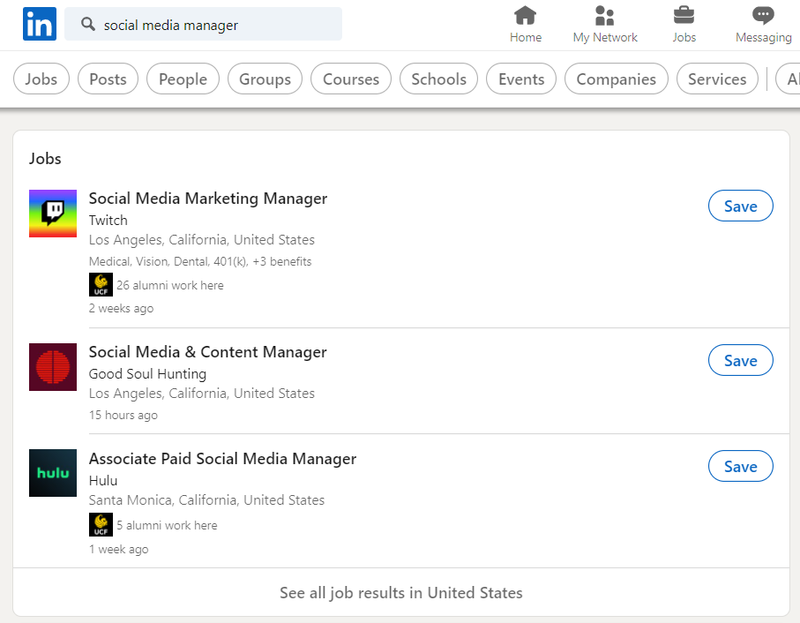Click '2 weeks ago' timestamp
800x623 pixels.
tap(121, 309)
